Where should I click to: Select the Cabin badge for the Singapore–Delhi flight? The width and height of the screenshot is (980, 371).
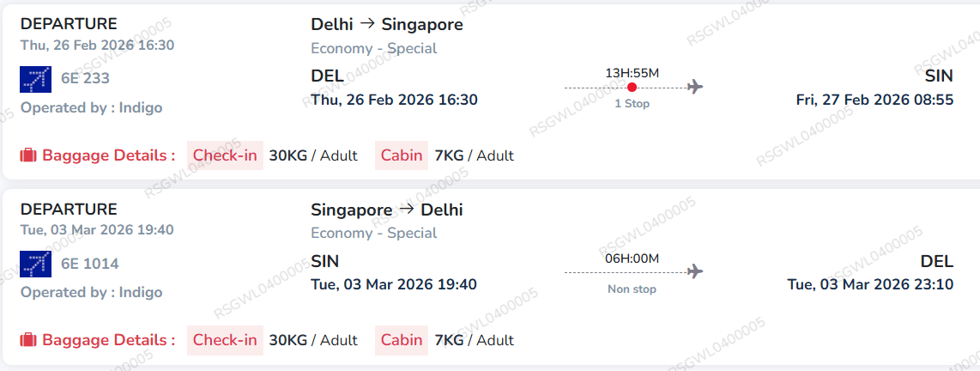(x=402, y=340)
